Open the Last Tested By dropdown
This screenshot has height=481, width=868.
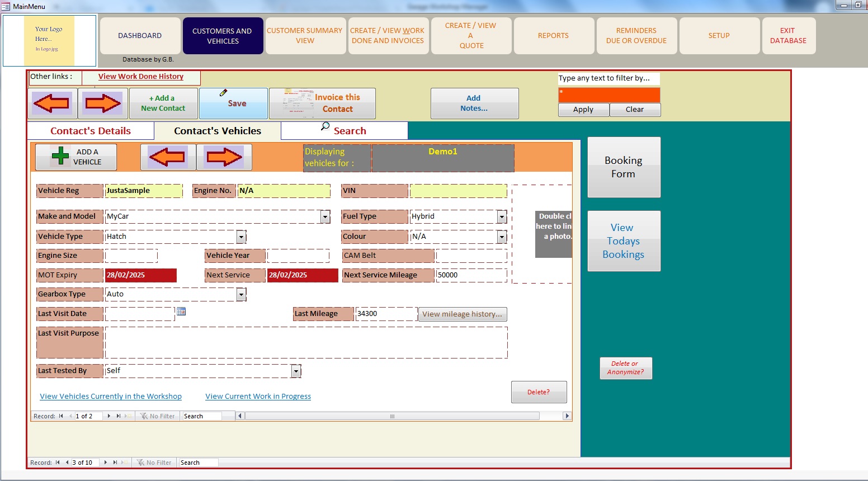(296, 371)
